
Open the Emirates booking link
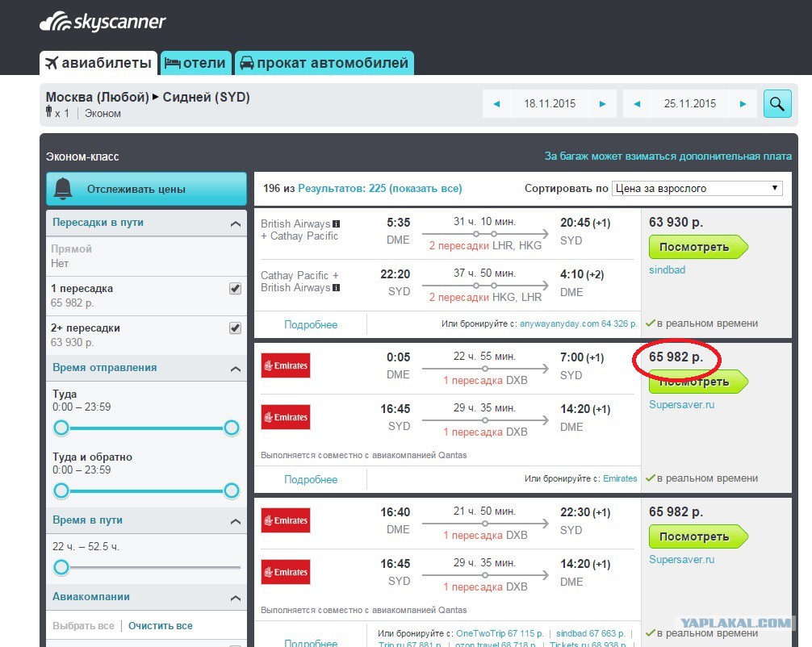coord(620,478)
